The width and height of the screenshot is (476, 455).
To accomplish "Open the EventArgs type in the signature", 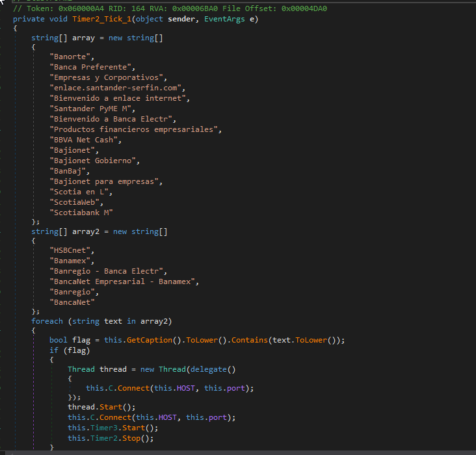I will pos(224,19).
